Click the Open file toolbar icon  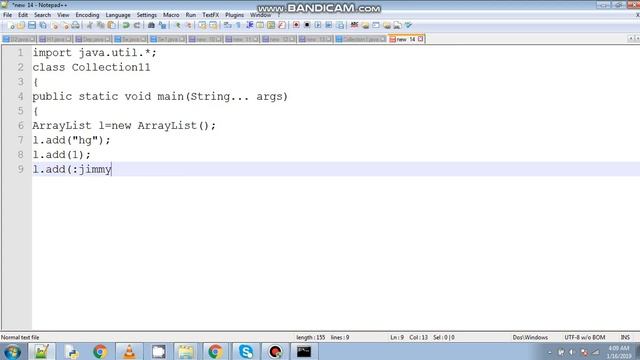[x=21, y=25]
